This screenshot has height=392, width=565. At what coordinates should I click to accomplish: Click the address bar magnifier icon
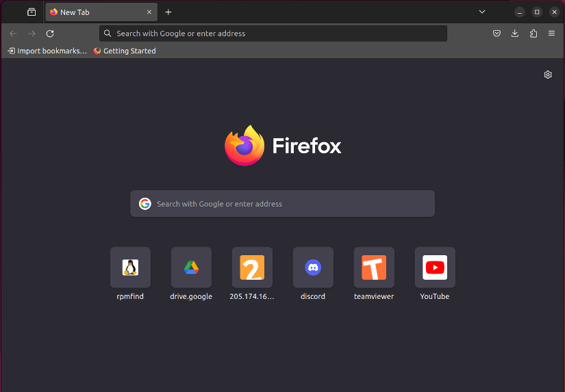pos(108,34)
